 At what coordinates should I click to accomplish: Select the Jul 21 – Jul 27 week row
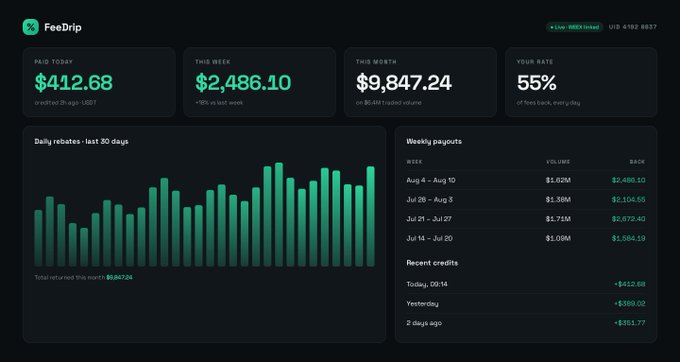pos(526,219)
